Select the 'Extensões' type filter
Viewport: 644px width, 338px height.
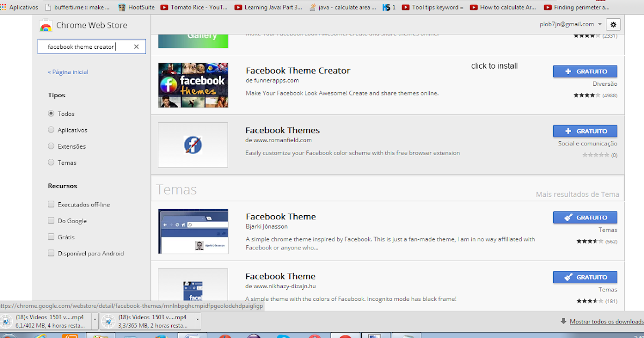pyautogui.click(x=50, y=146)
